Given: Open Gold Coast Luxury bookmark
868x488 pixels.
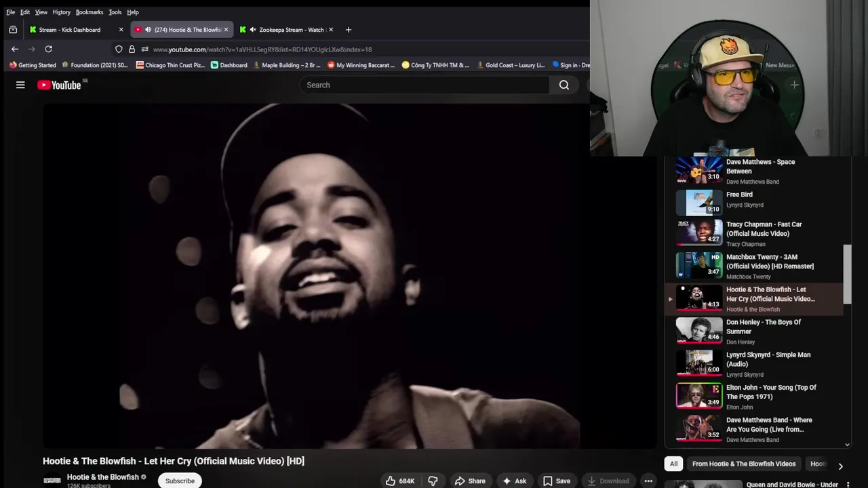Looking at the screenshot, I should pos(511,65).
